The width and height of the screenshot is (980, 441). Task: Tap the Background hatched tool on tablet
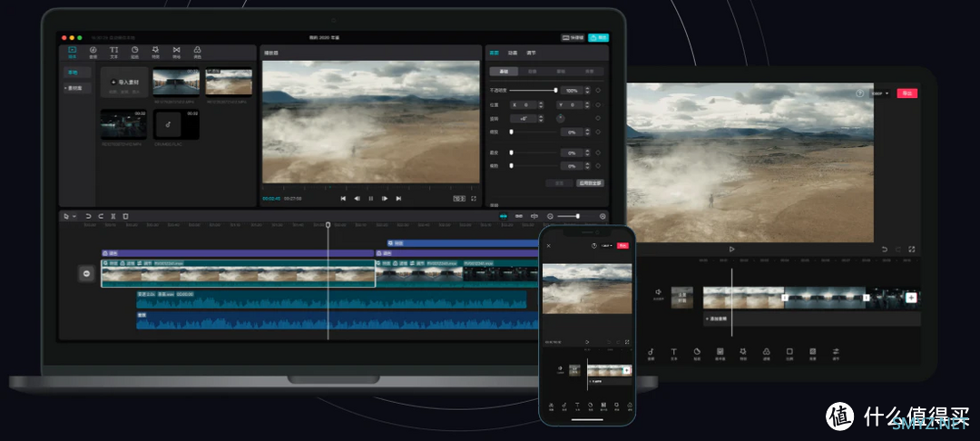(x=812, y=353)
